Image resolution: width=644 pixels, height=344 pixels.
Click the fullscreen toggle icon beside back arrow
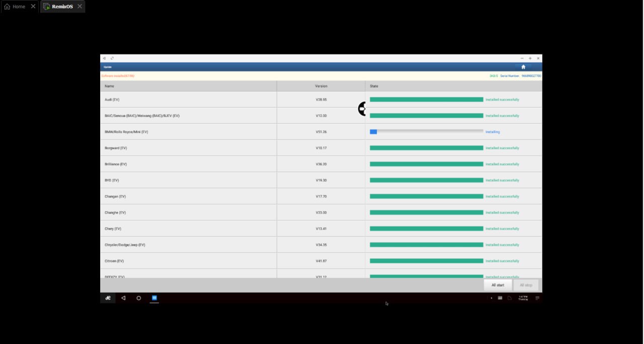coord(112,58)
